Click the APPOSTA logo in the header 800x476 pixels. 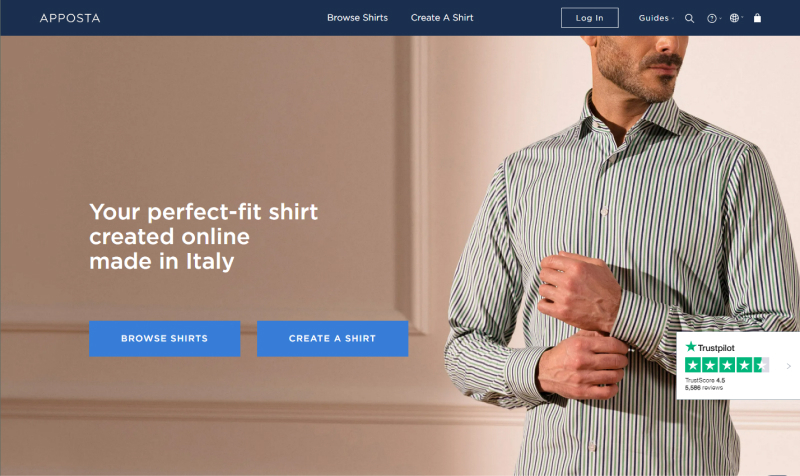click(70, 18)
